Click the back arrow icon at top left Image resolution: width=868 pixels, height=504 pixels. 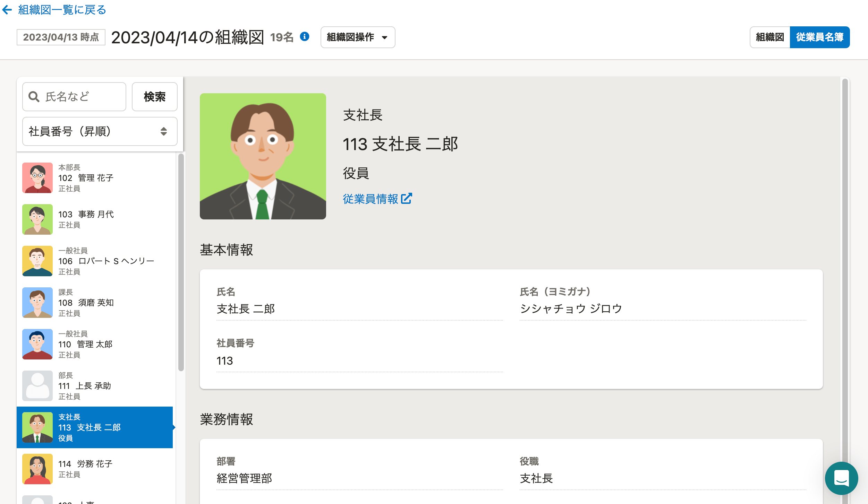(x=7, y=10)
